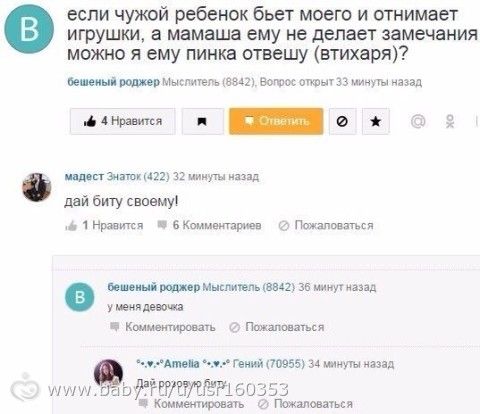Комментировать the reply 'у меня девочка'

pyautogui.click(x=163, y=327)
